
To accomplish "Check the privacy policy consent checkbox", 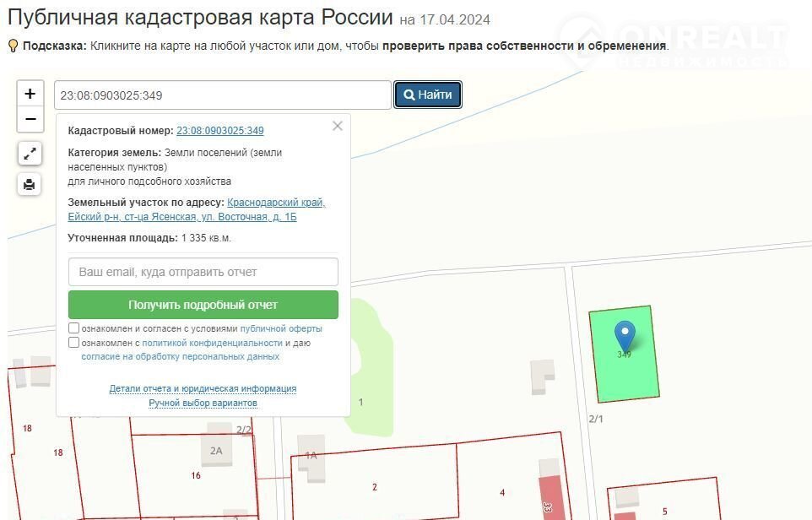I will 74,343.
